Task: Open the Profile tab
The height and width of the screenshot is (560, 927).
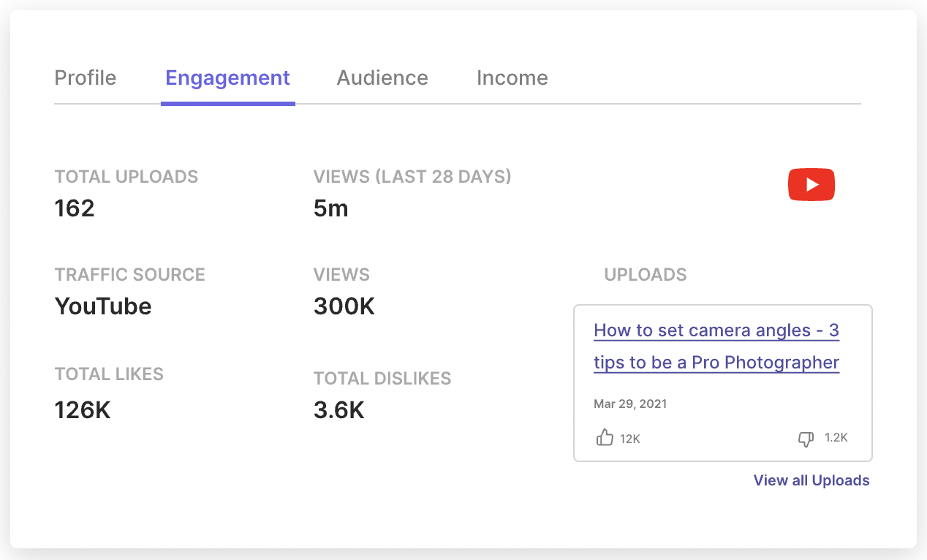Action: click(x=86, y=77)
